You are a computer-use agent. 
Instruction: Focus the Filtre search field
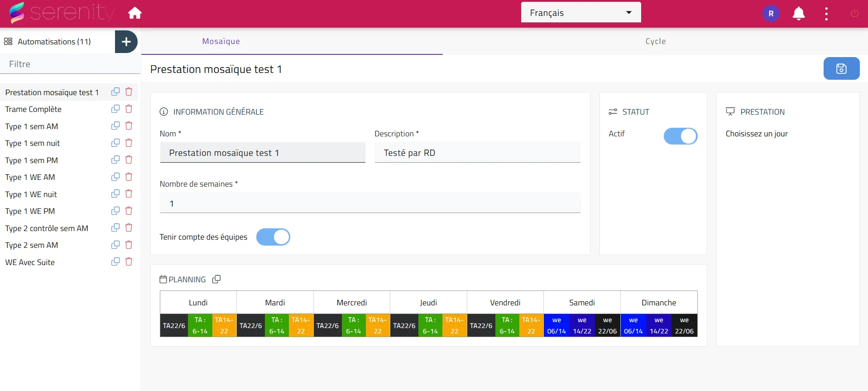tap(70, 64)
